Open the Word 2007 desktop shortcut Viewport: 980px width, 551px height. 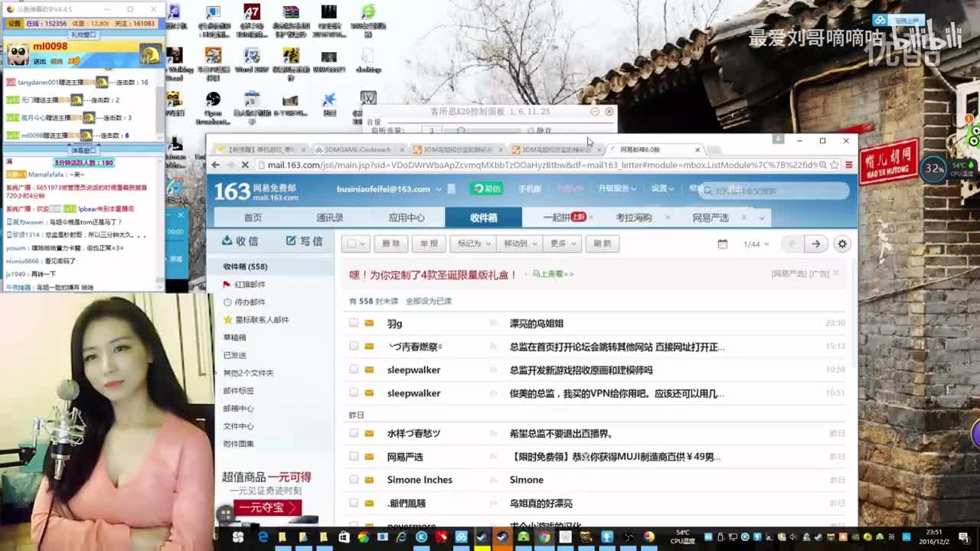coord(252,60)
